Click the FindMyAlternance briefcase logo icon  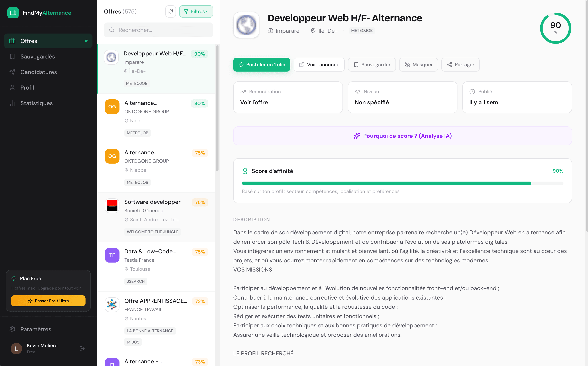[13, 13]
